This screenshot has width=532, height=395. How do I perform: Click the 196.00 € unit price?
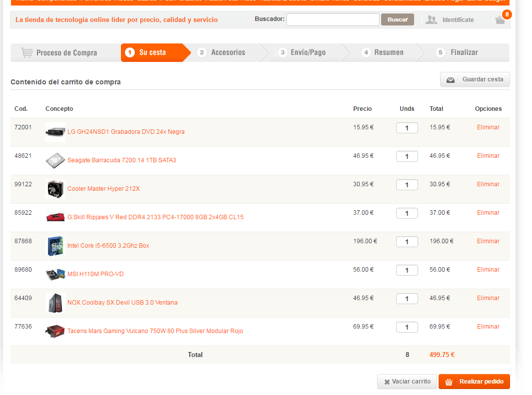pyautogui.click(x=365, y=241)
